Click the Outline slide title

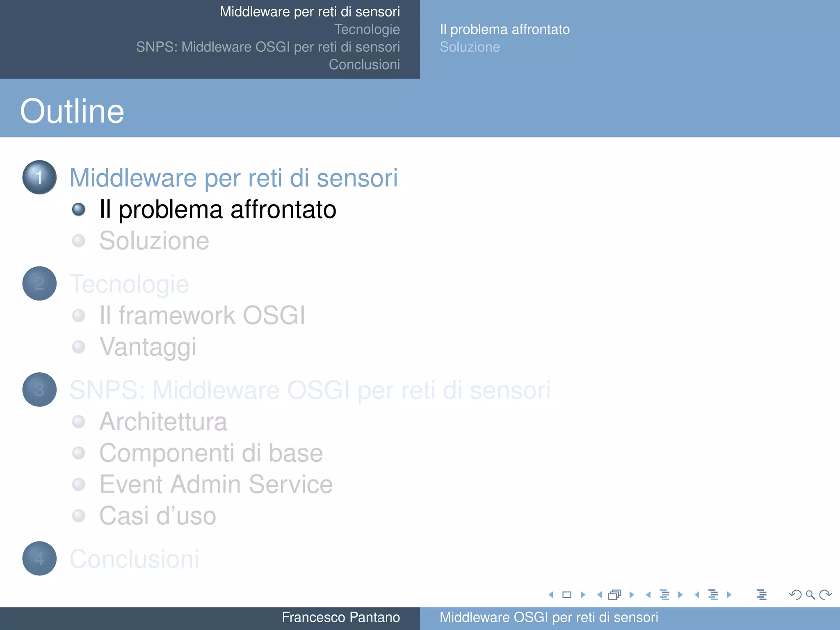tap(72, 111)
